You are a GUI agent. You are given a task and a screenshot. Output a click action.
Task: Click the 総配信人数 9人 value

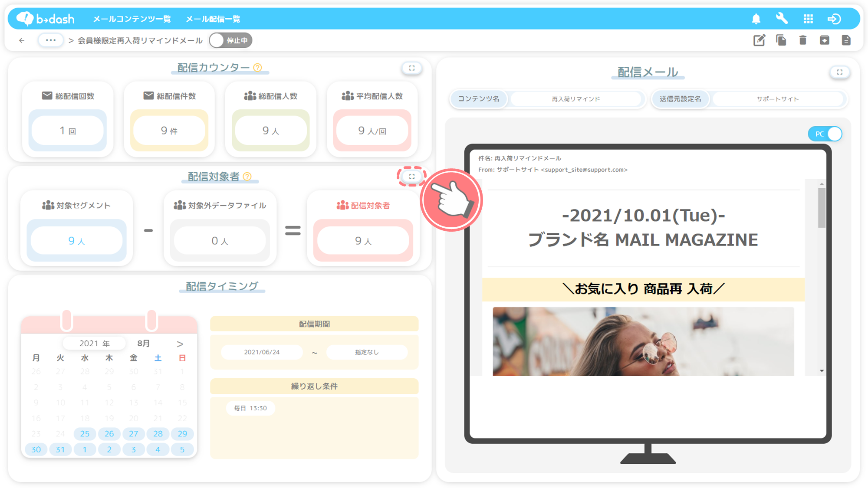271,131
